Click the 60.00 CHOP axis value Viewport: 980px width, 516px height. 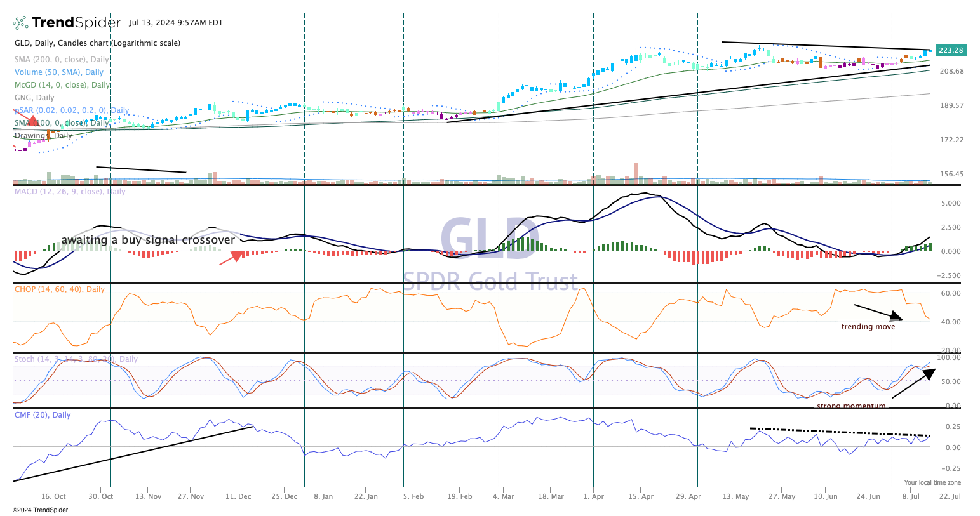pyautogui.click(x=951, y=294)
